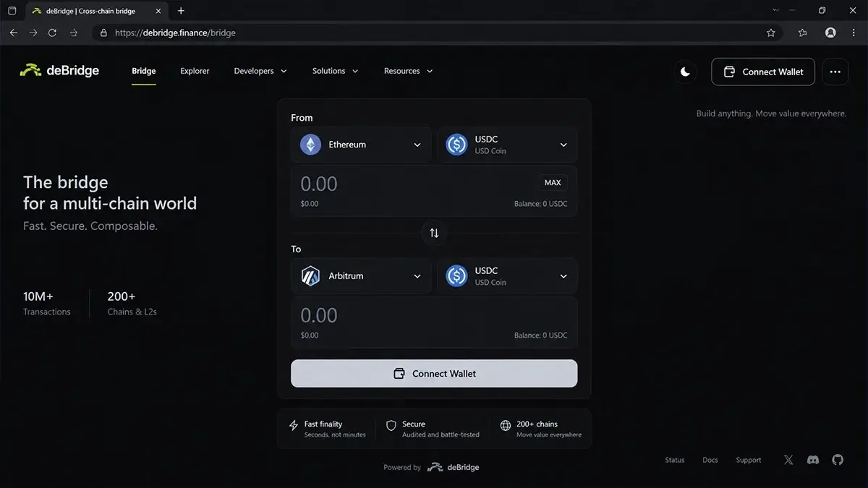Image resolution: width=868 pixels, height=488 pixels.
Task: Open the browser profile icon
Action: point(830,33)
